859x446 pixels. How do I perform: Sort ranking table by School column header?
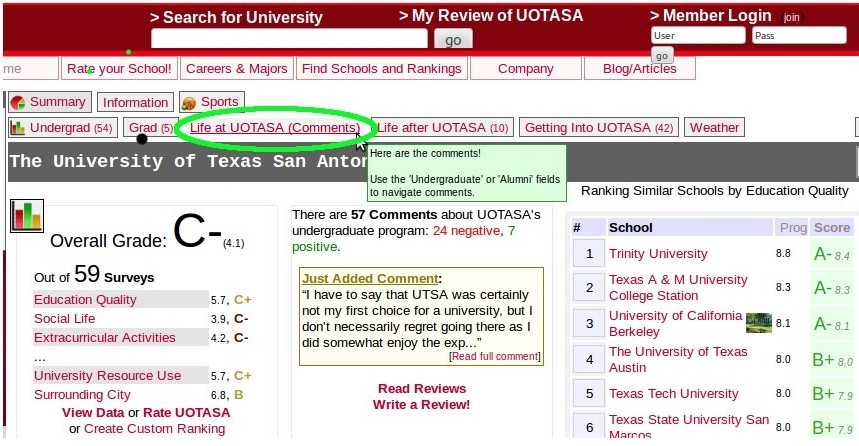click(690, 227)
